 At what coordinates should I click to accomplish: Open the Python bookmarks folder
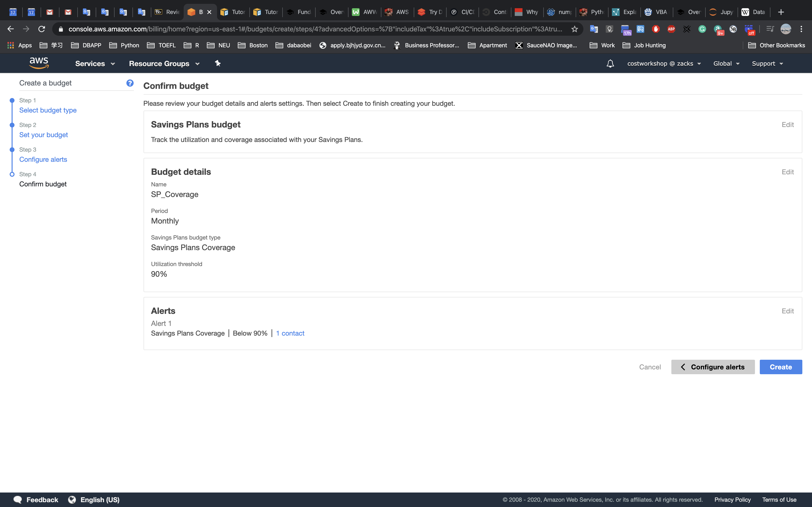124,45
